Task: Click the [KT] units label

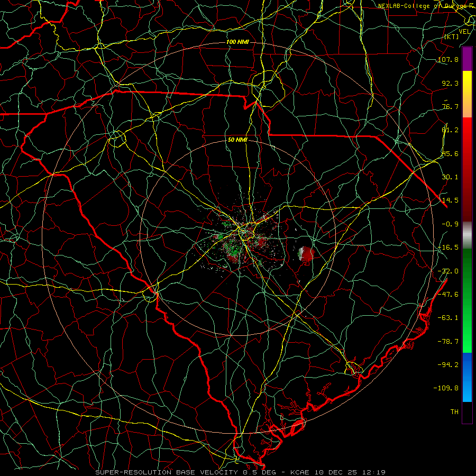Action: 452,36
